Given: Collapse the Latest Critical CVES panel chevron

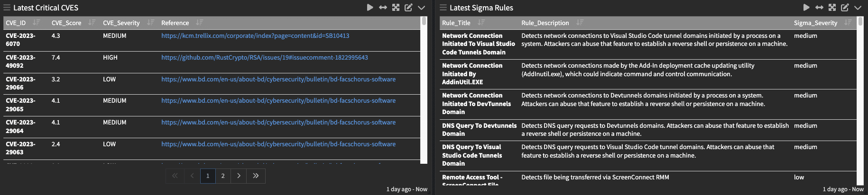Looking at the screenshot, I should point(421,8).
